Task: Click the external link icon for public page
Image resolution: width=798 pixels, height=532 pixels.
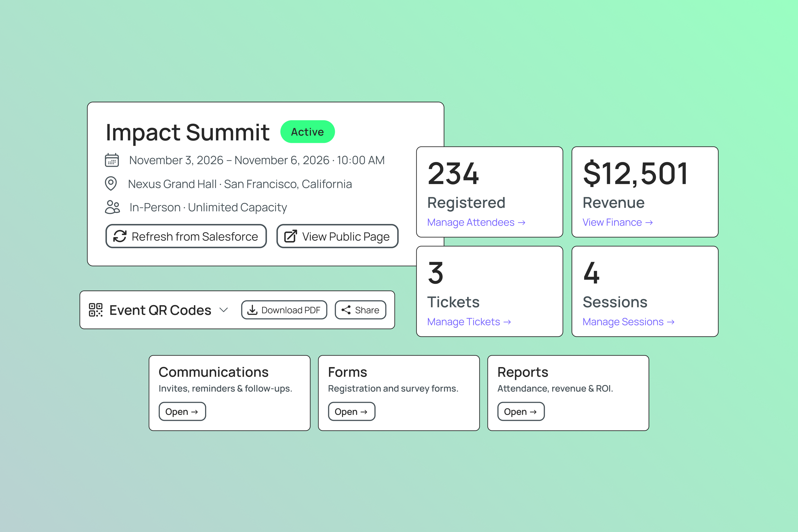Action: tap(290, 236)
